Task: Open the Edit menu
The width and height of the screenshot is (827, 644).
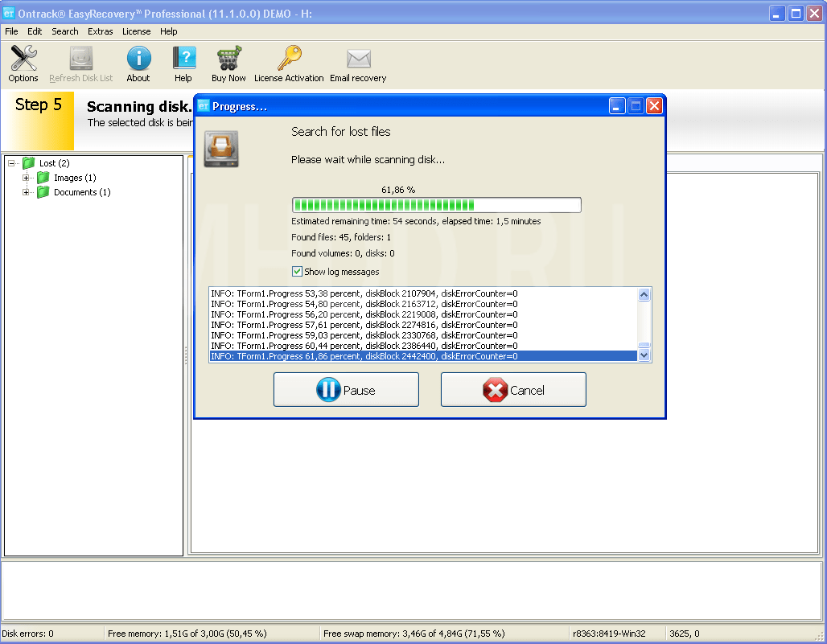Action: click(35, 31)
